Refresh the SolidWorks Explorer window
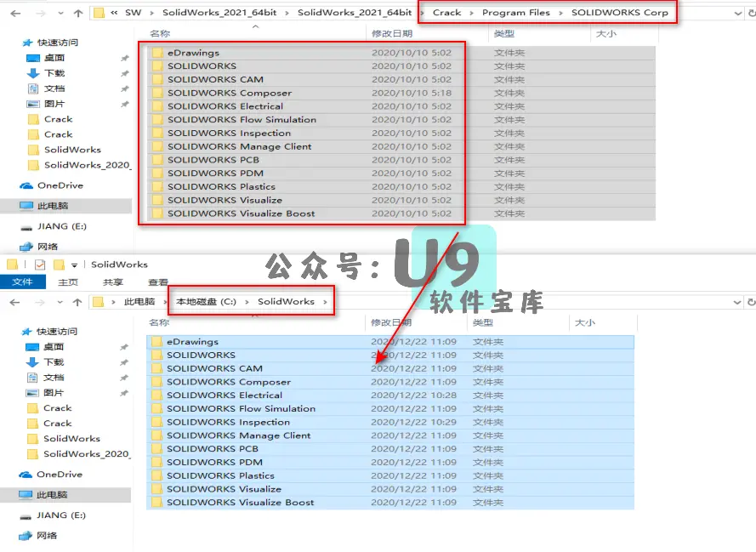This screenshot has width=756, height=552. 751,302
